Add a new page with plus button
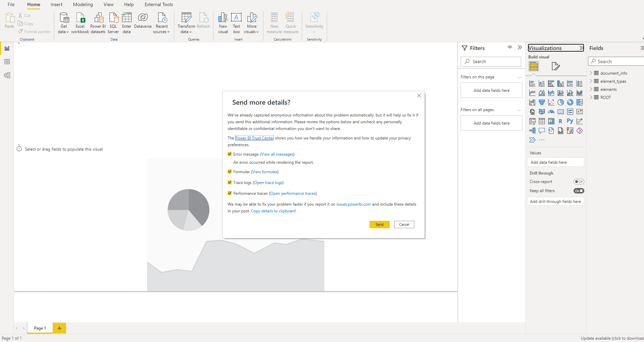Viewport: 644px width, 342px height. click(59, 328)
